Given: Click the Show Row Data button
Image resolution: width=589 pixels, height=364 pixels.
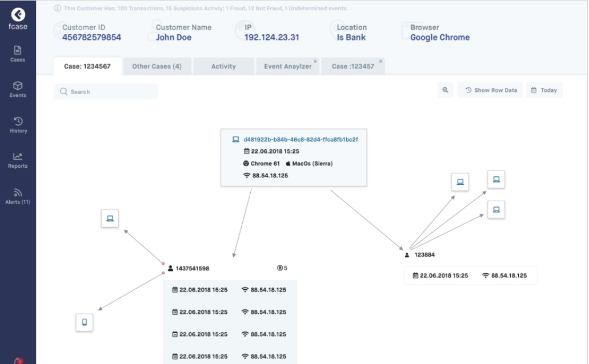Looking at the screenshot, I should pos(490,90).
